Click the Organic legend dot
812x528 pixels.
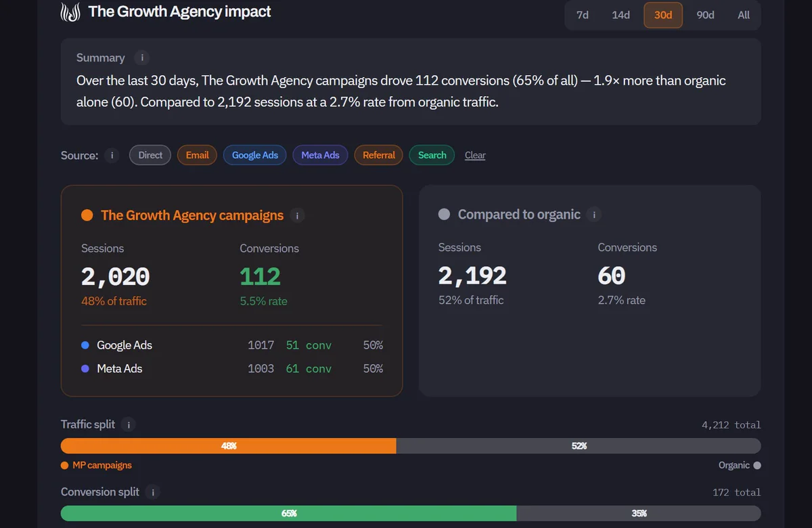757,466
